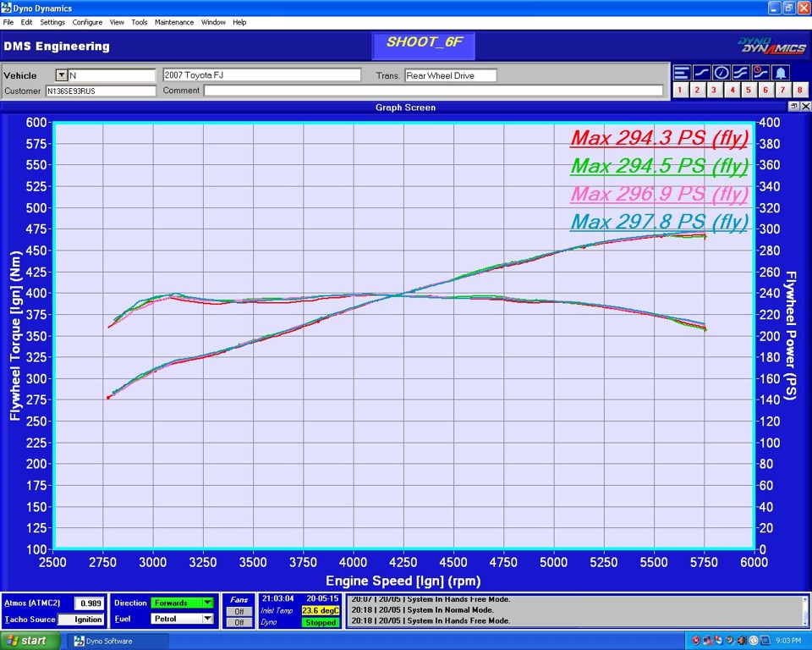This screenshot has height=650, width=812.
Task: Click the SHOOT_6F mode button
Action: pyautogui.click(x=424, y=44)
